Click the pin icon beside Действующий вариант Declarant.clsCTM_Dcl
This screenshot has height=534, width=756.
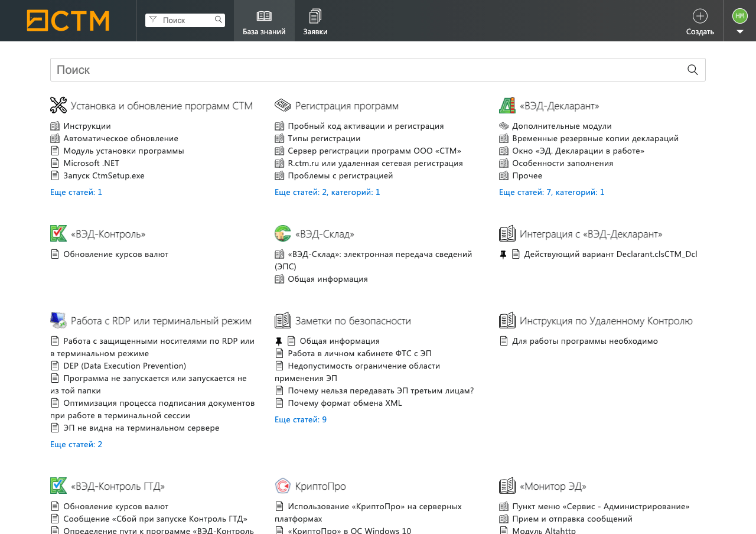[503, 255]
